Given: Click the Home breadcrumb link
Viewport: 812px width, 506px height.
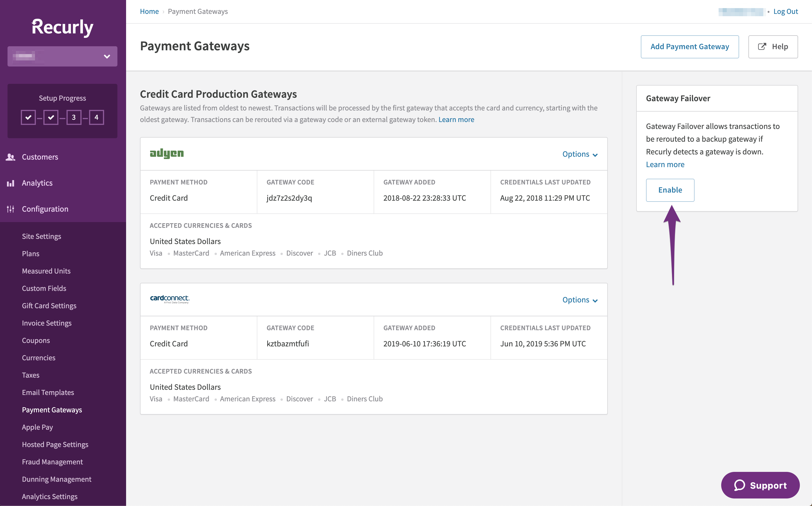Looking at the screenshot, I should pos(149,11).
